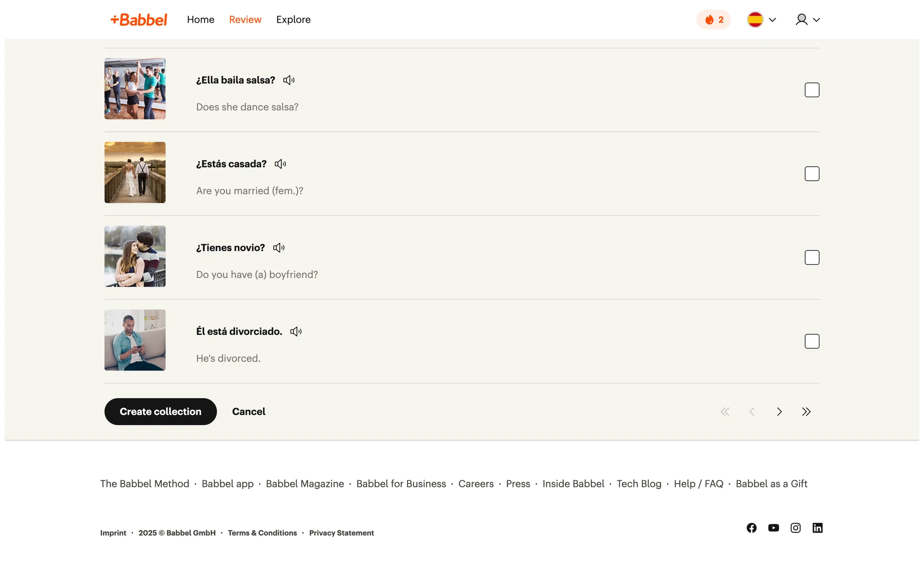
Task: Check the box for ¿Ella baila salsa?
Action: [811, 90]
